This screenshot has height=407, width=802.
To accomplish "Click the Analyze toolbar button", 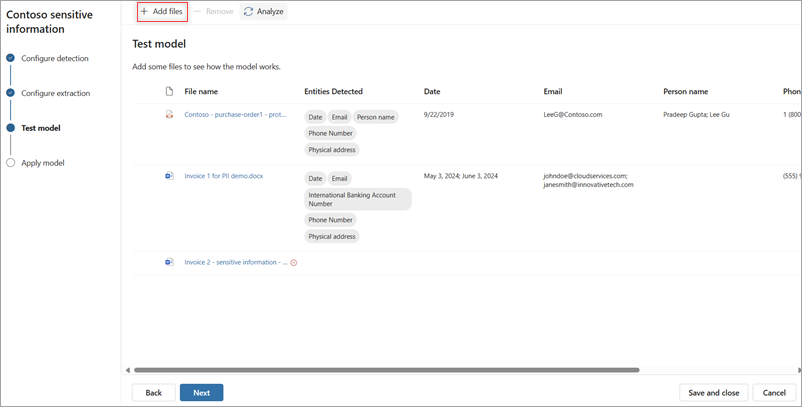I will [x=263, y=11].
